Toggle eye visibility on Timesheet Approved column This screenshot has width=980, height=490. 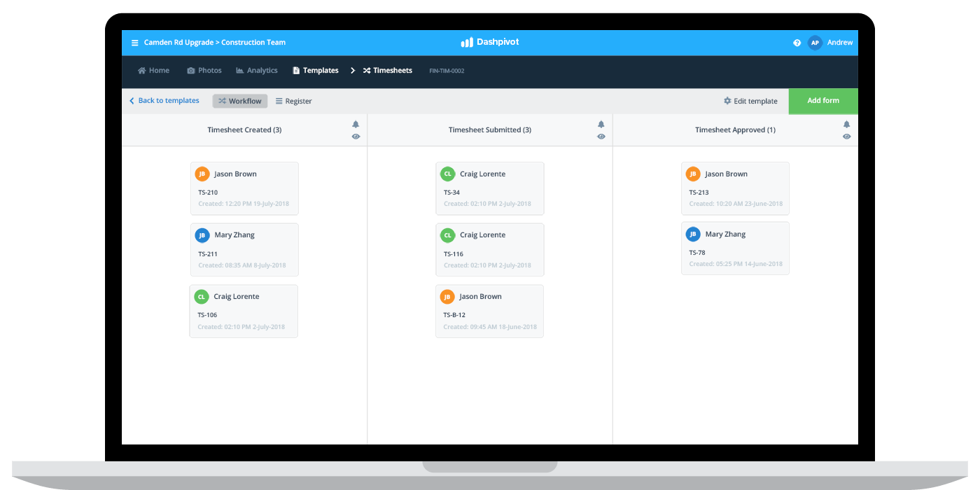point(846,136)
